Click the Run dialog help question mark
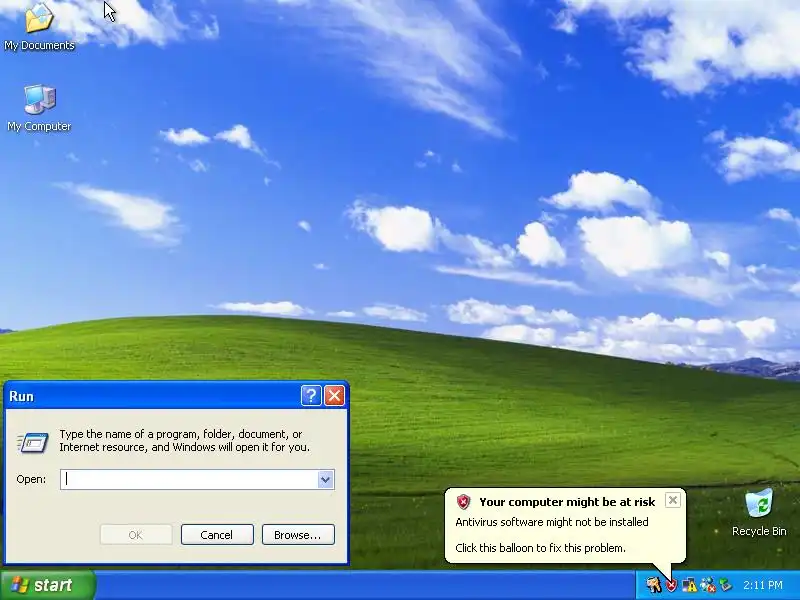800x600 pixels. pyautogui.click(x=311, y=395)
